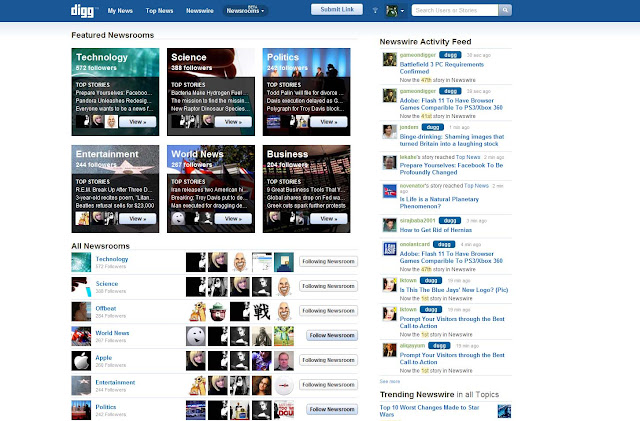Click the dugg badge next to jondem
The height and width of the screenshot is (421, 640).
click(x=433, y=127)
